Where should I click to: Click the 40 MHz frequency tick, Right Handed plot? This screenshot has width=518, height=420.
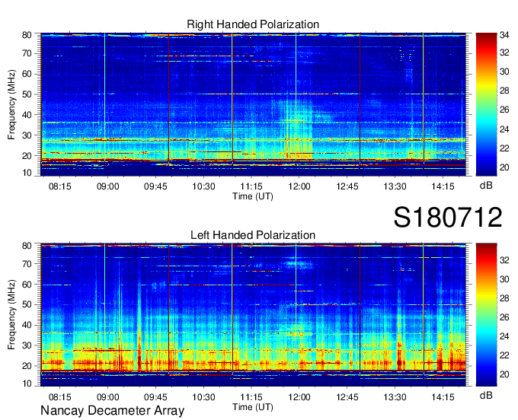click(x=27, y=115)
